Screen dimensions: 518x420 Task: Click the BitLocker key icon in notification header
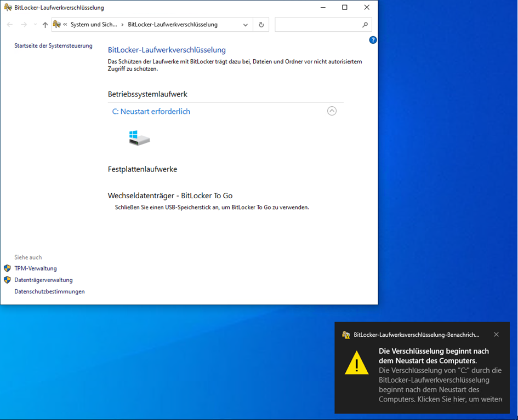click(x=346, y=335)
